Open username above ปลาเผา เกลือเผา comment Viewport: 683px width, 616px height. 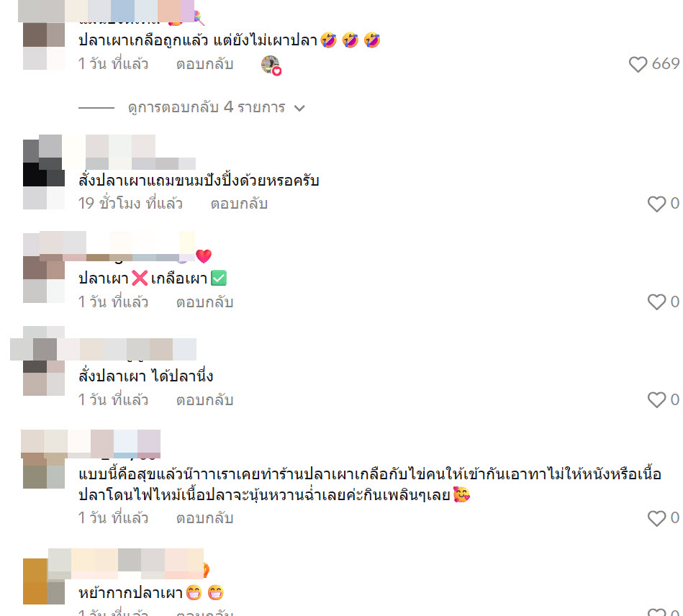[137, 248]
